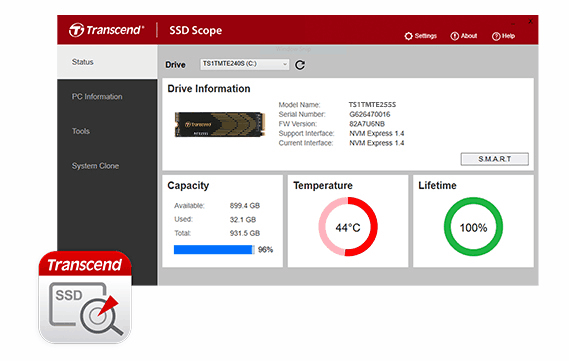Click the S.M.A.R.T button

pyautogui.click(x=495, y=159)
